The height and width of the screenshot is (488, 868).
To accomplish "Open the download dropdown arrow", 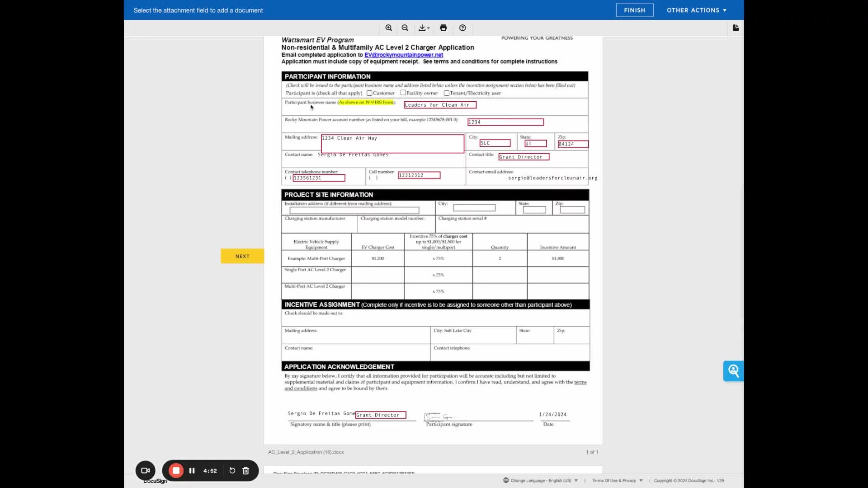I will [428, 28].
